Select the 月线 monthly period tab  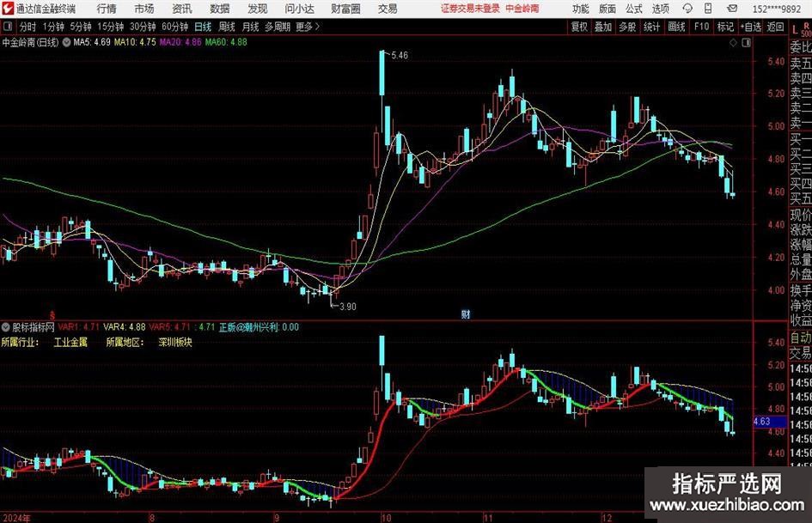pyautogui.click(x=250, y=27)
